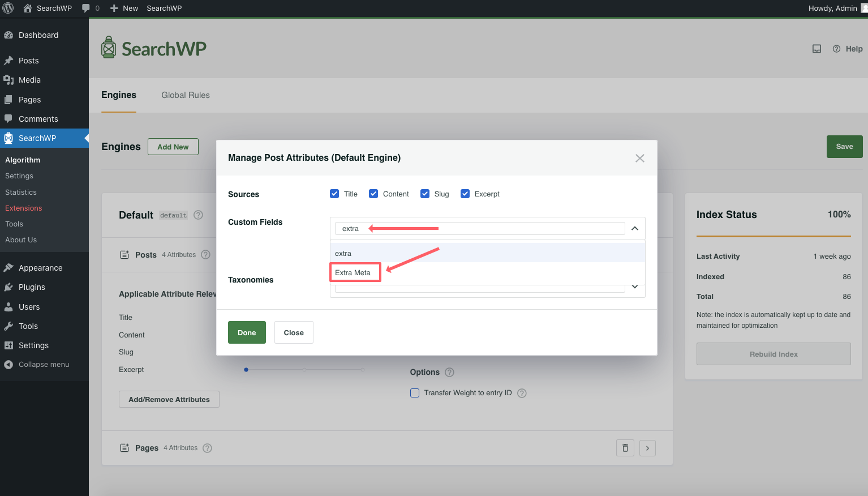The height and width of the screenshot is (496, 868).
Task: Expand the Pages source panel arrow
Action: (647, 448)
